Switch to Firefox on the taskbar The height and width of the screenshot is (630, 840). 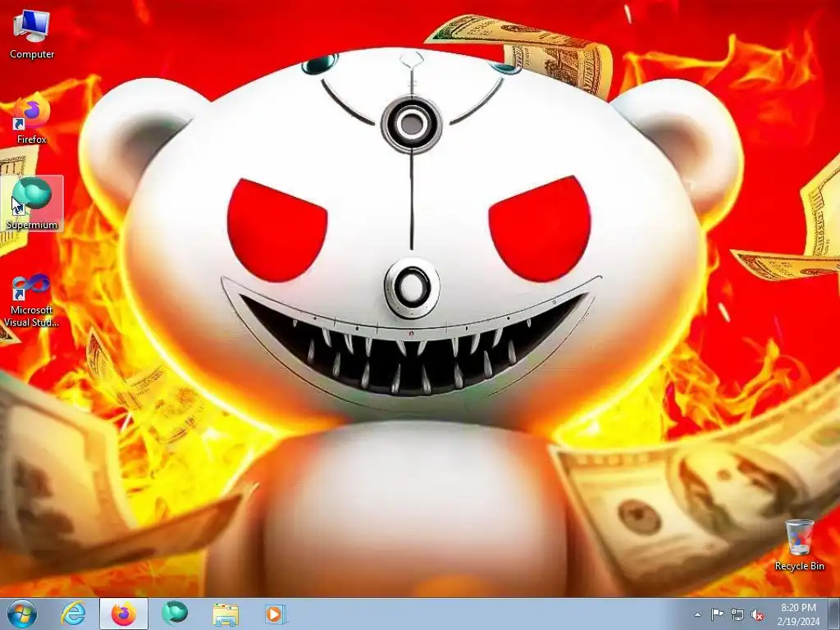124,614
